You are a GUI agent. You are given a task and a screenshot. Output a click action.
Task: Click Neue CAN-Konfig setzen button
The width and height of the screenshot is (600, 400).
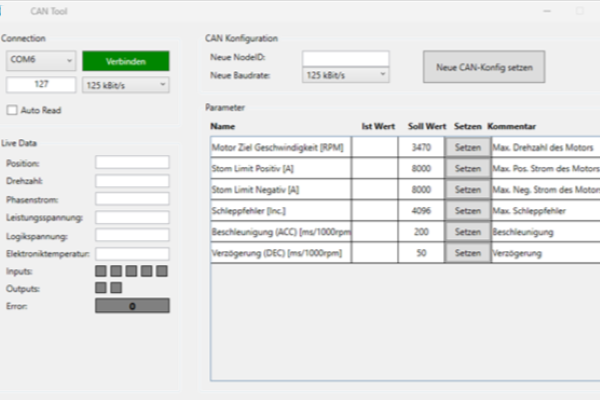(x=484, y=68)
